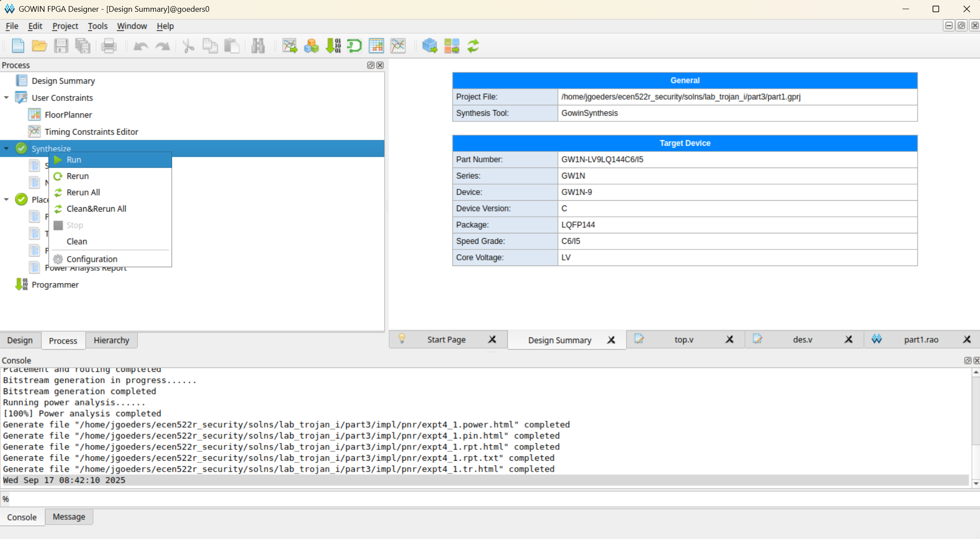Close the des.v tab
The height and width of the screenshot is (539, 980).
tap(848, 340)
